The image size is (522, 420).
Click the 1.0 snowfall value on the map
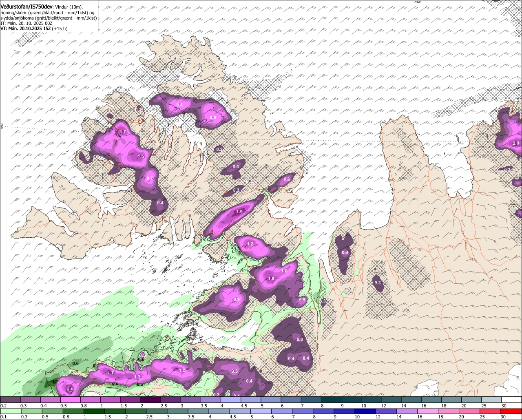point(284,271)
